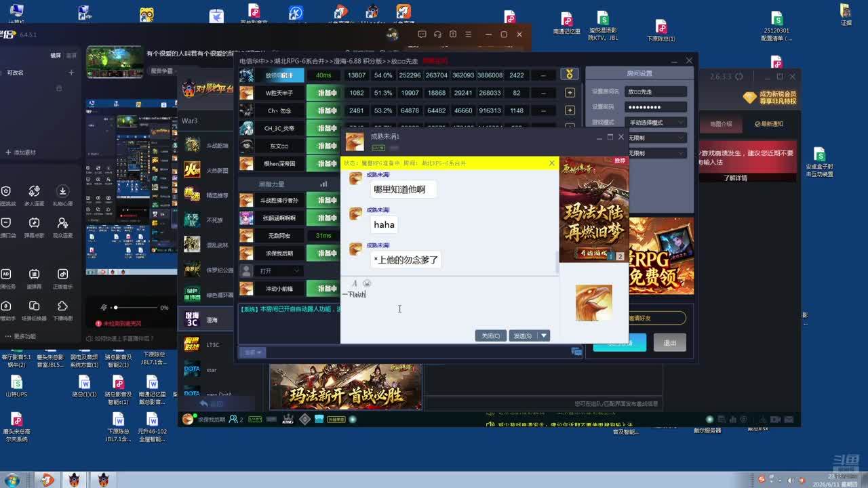Image resolution: width=868 pixels, height=488 pixels.
Task: Click the 斗战乾坤 game icon in sidebar
Action: click(193, 145)
